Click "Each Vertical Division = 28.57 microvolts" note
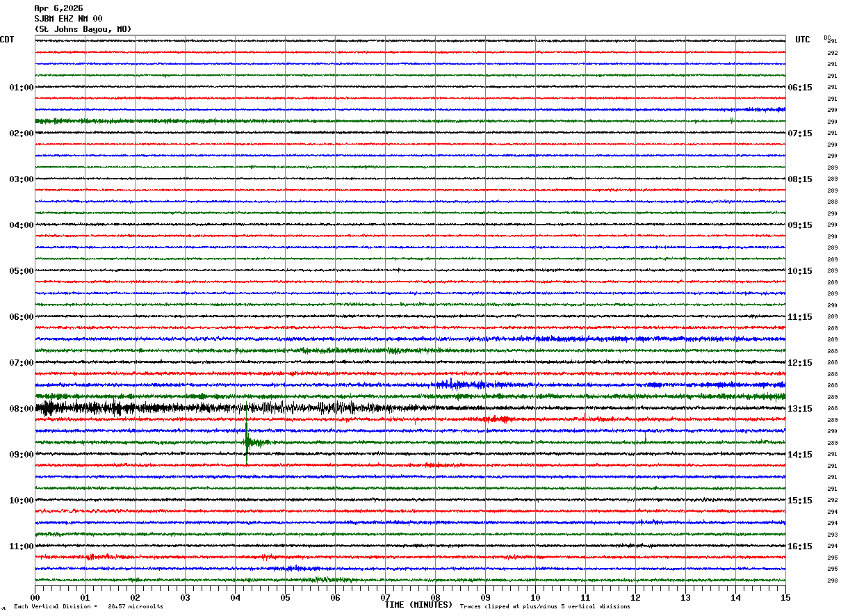 pyautogui.click(x=88, y=607)
